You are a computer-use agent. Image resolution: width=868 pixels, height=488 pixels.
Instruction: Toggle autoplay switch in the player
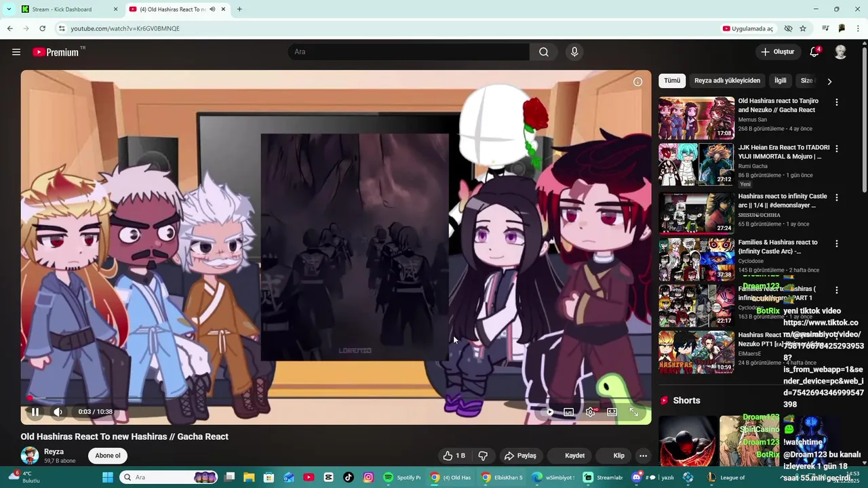pyautogui.click(x=549, y=411)
